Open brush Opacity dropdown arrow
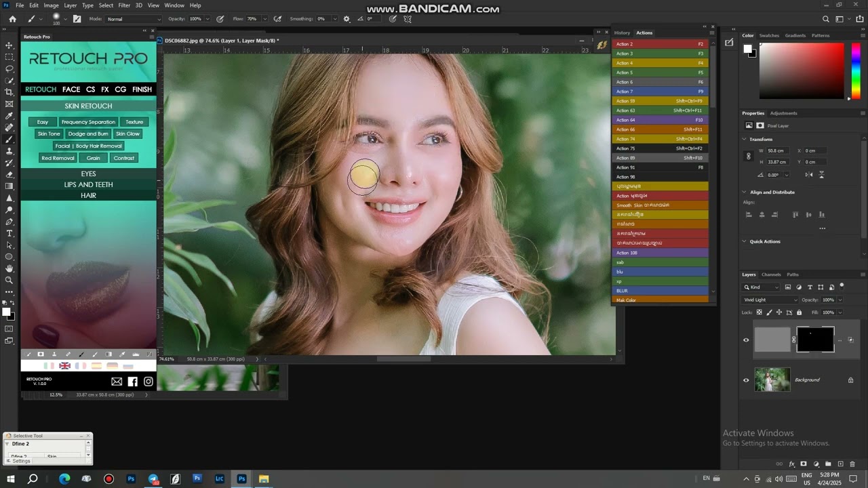 pyautogui.click(x=208, y=19)
